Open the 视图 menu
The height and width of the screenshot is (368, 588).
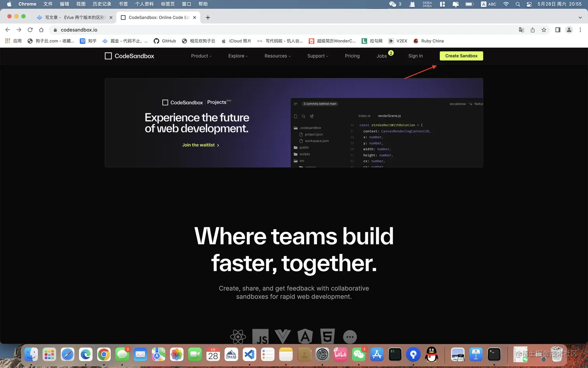point(81,4)
